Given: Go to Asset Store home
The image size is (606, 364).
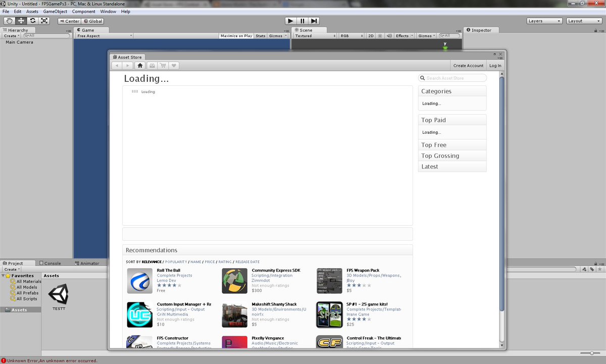Looking at the screenshot, I should tap(140, 66).
